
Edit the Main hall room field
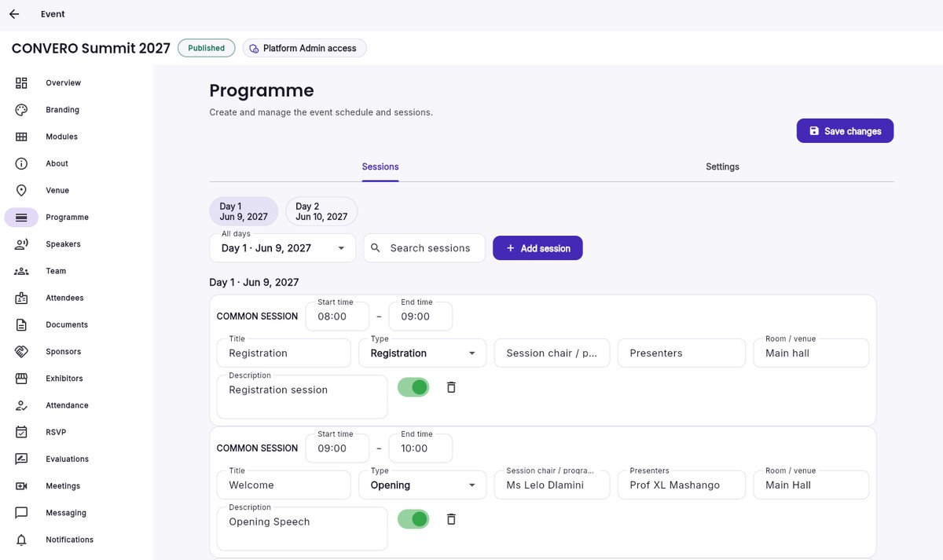point(811,353)
